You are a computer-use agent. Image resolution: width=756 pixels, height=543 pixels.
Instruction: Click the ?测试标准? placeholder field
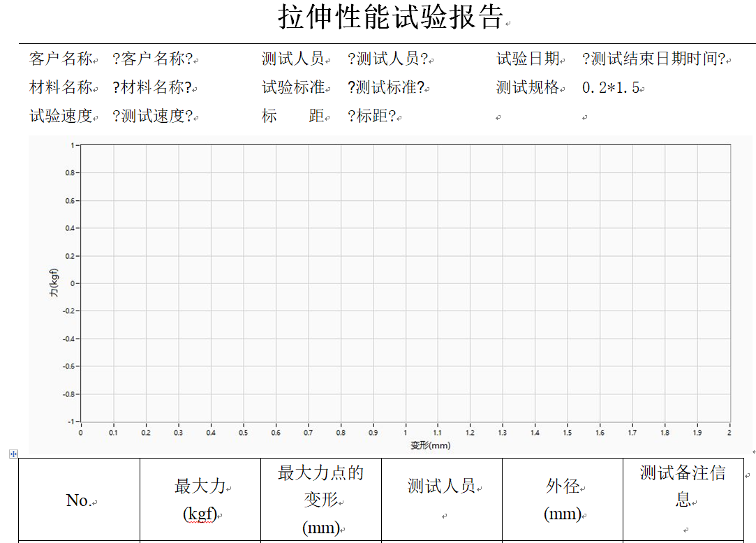click(x=385, y=88)
